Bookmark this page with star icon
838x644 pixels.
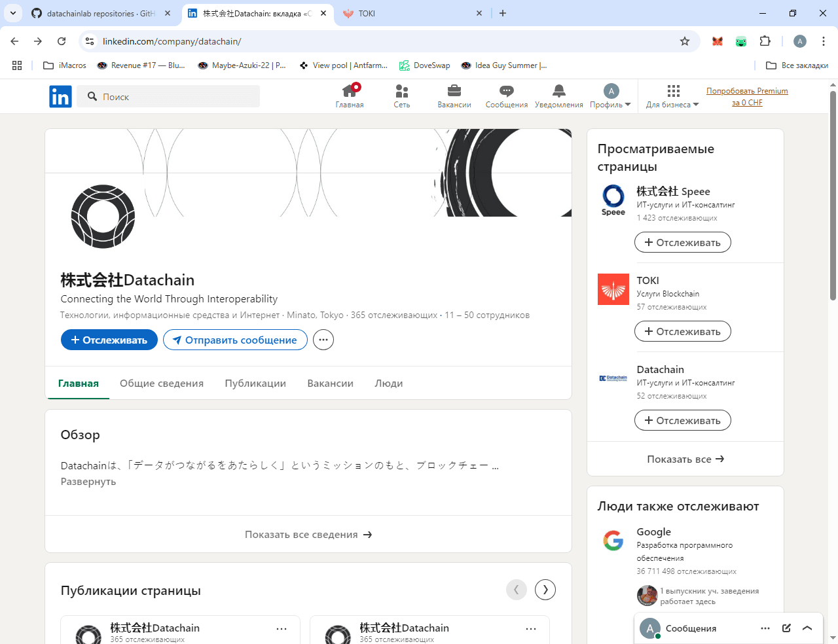tap(685, 41)
